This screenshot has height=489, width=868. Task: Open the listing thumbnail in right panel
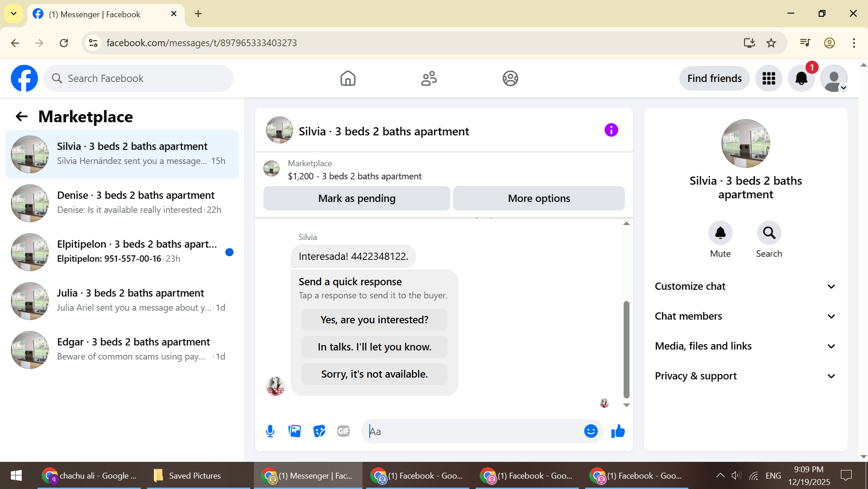coord(745,144)
